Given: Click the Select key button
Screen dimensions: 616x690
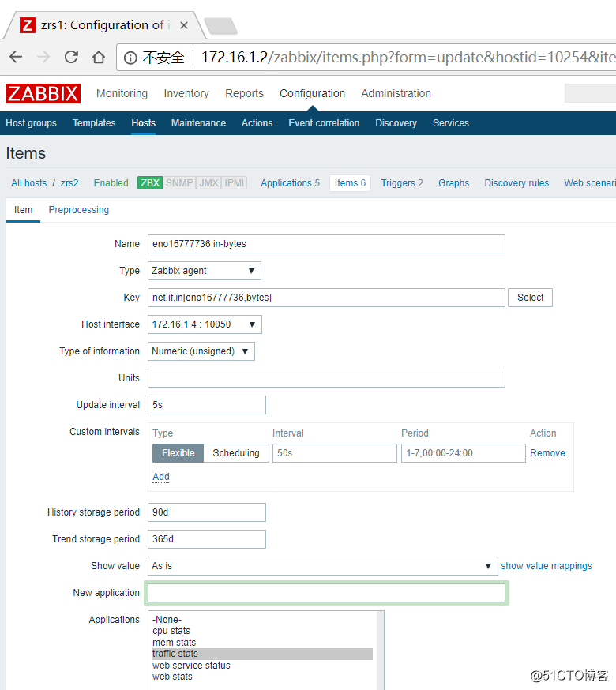Looking at the screenshot, I should [530, 298].
